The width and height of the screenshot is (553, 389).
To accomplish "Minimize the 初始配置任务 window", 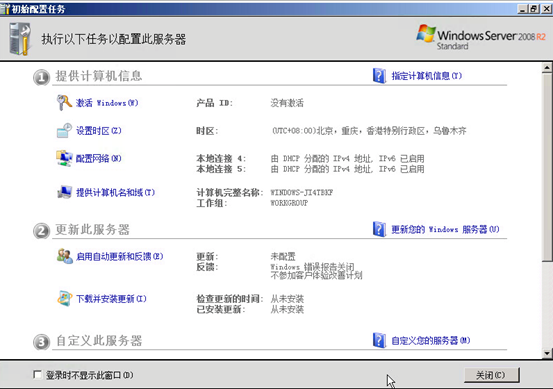I will [x=523, y=9].
